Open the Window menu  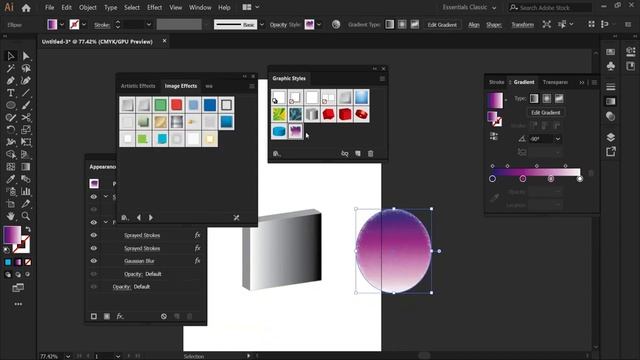tap(200, 7)
